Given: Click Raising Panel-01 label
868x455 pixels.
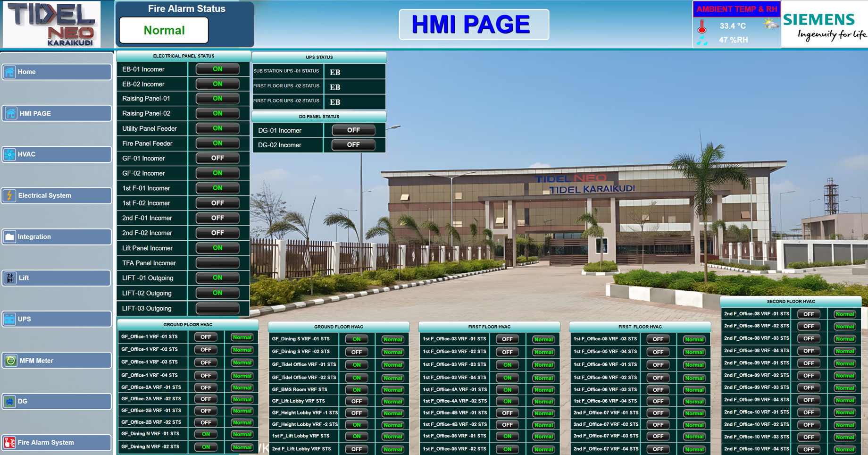Looking at the screenshot, I should [146, 99].
